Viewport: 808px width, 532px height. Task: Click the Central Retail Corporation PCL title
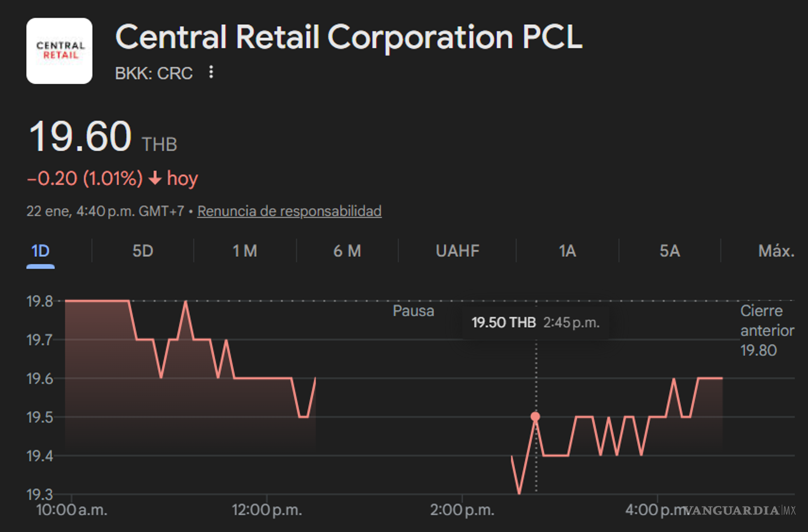pos(348,37)
